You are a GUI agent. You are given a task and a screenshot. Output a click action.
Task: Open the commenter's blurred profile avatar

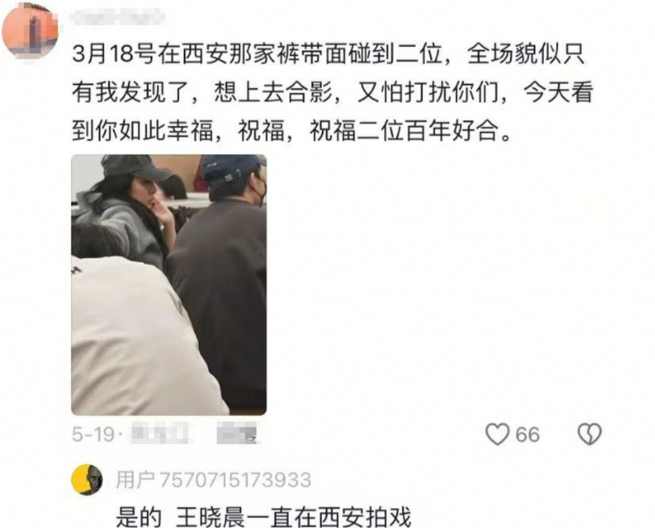click(30, 30)
